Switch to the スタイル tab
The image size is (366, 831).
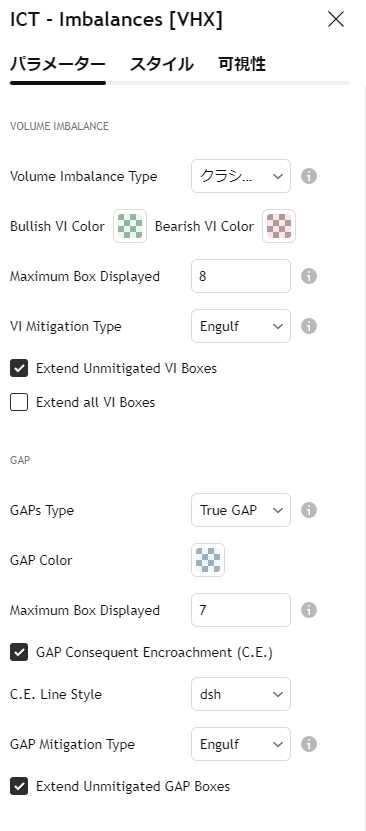(x=162, y=65)
